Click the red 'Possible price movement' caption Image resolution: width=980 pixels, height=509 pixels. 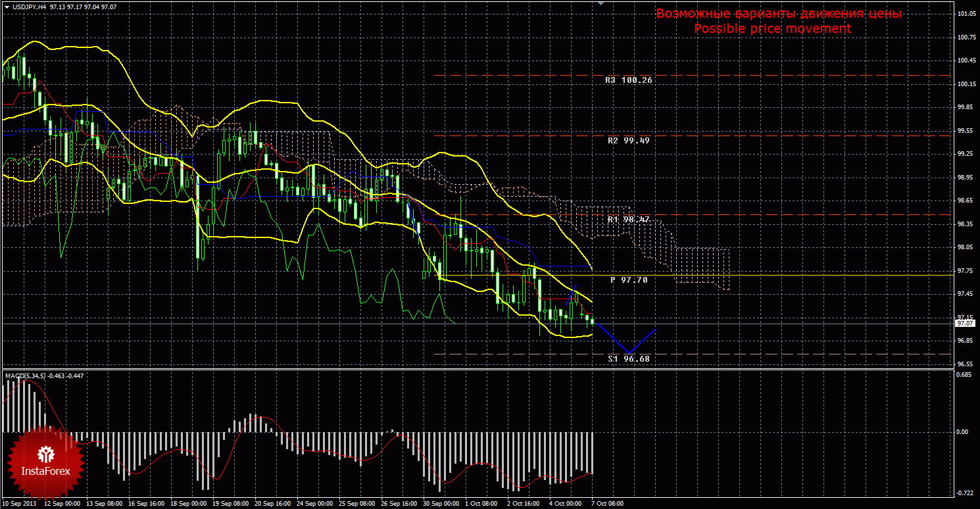coord(773,29)
